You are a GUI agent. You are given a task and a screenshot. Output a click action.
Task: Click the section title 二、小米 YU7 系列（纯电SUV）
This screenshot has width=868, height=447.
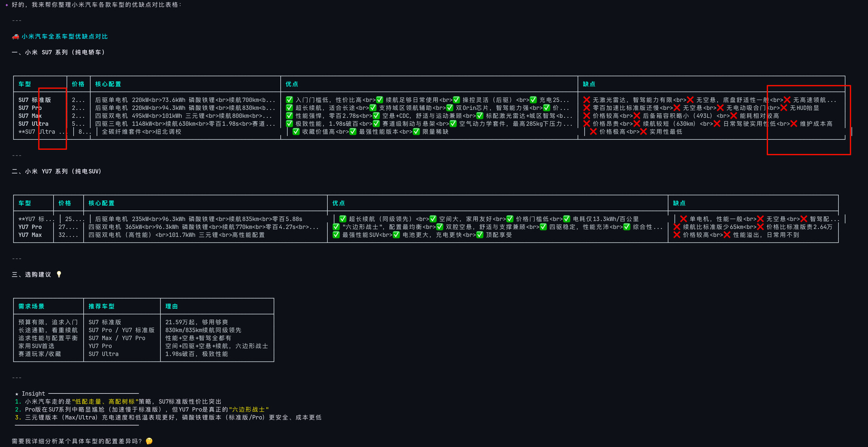57,171
